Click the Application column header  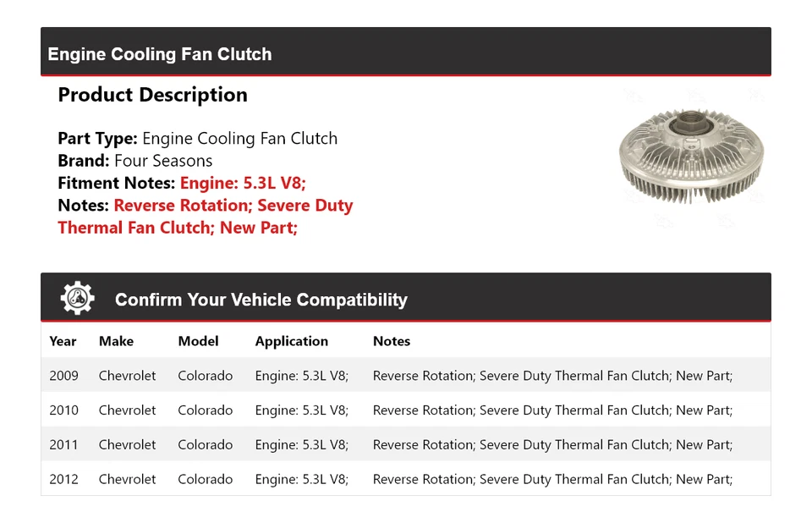coord(291,341)
